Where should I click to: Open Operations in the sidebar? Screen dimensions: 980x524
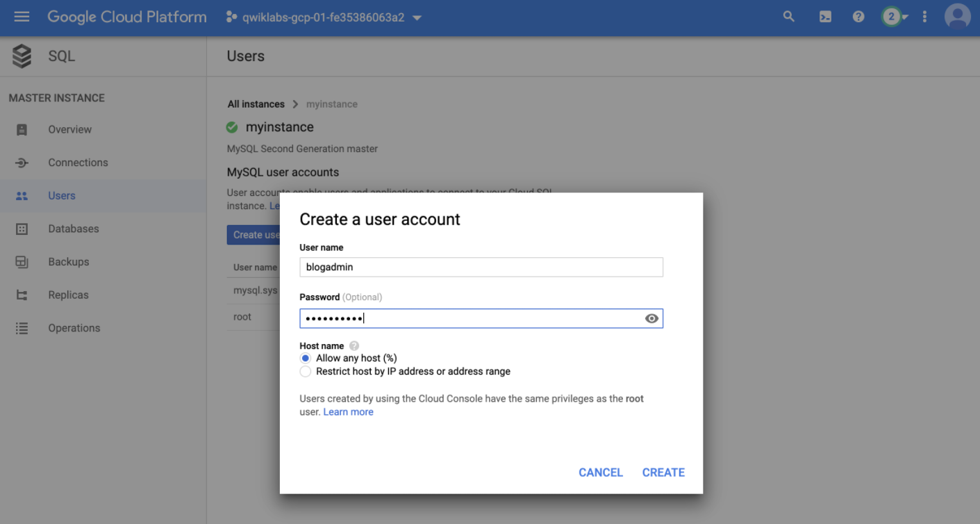(74, 328)
